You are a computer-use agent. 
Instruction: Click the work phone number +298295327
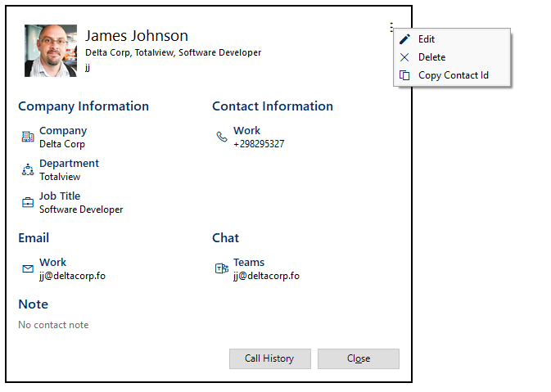point(259,144)
